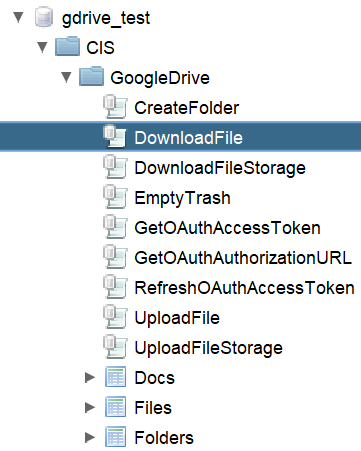Screen dimensions: 361x451
Task: Select the GoogleDrive label
Action: [x=160, y=78]
